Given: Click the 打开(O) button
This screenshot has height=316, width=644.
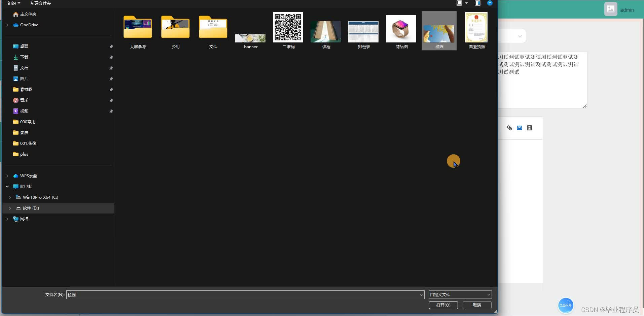Looking at the screenshot, I should coord(443,305).
